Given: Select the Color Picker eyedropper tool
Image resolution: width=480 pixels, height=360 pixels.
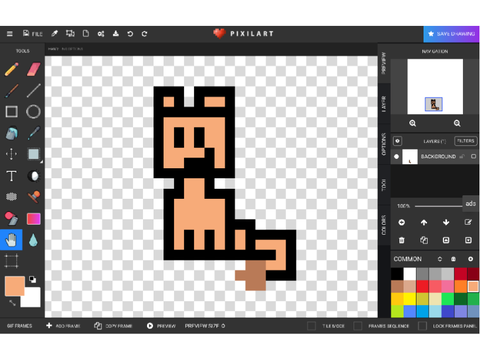Looking at the screenshot, I should 33,133.
